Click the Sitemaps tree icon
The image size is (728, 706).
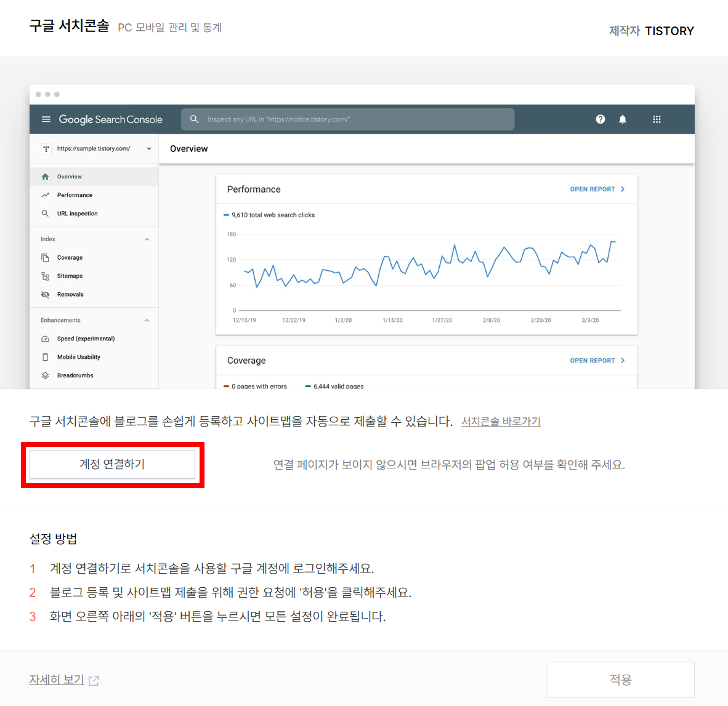coord(45,276)
